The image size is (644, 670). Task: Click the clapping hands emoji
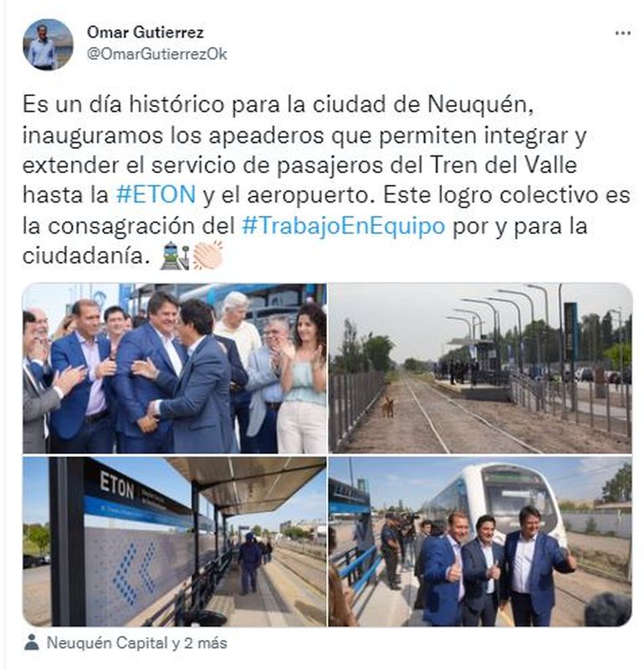tap(208, 255)
